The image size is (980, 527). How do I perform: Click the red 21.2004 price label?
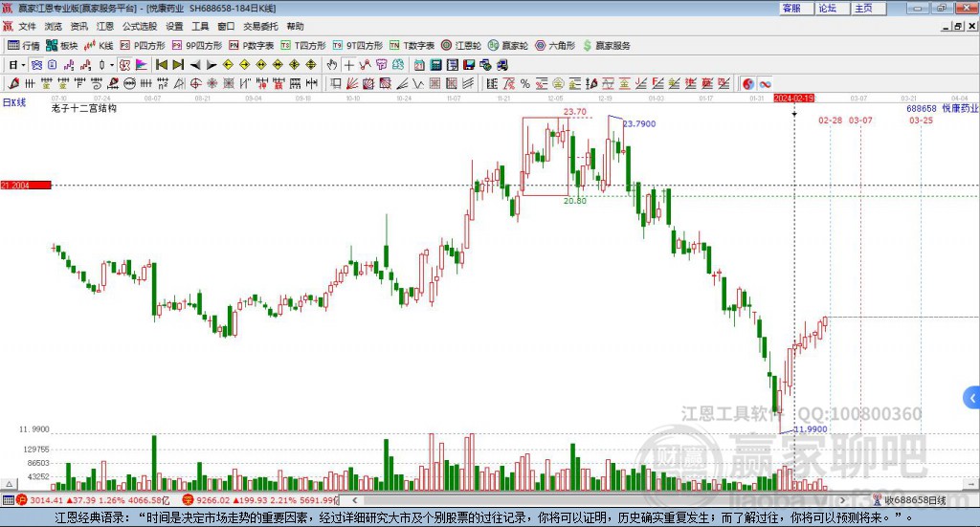coord(26,186)
